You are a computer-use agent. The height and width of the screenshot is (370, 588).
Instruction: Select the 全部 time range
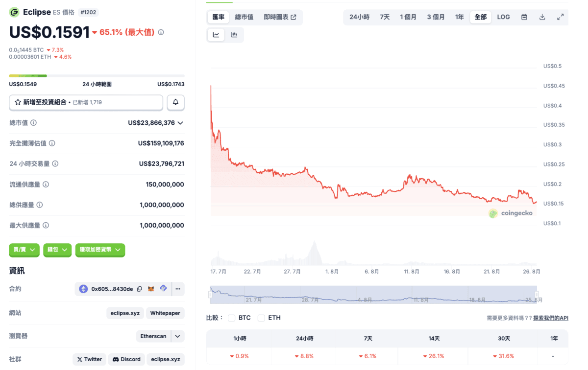[481, 17]
